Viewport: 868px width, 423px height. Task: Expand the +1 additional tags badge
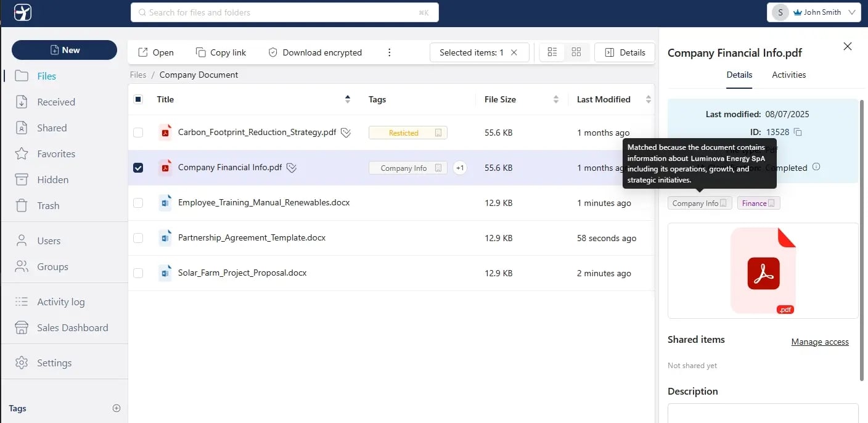click(460, 168)
